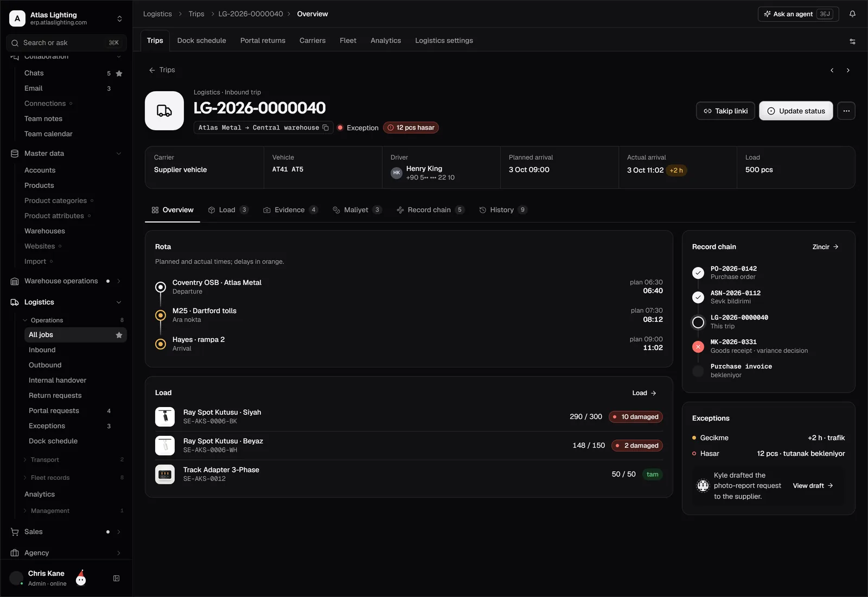This screenshot has height=597, width=868.
Task: Toggle the favorite star on All jobs
Action: pyautogui.click(x=119, y=335)
